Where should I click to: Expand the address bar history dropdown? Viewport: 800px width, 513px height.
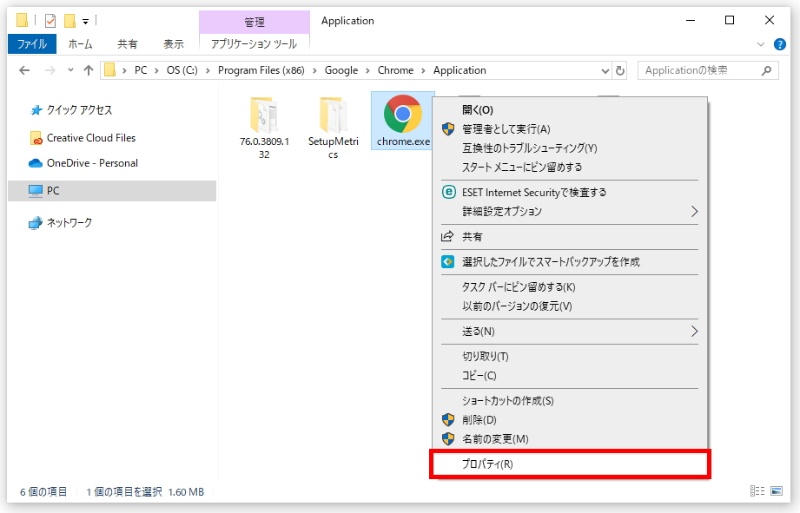pos(604,71)
